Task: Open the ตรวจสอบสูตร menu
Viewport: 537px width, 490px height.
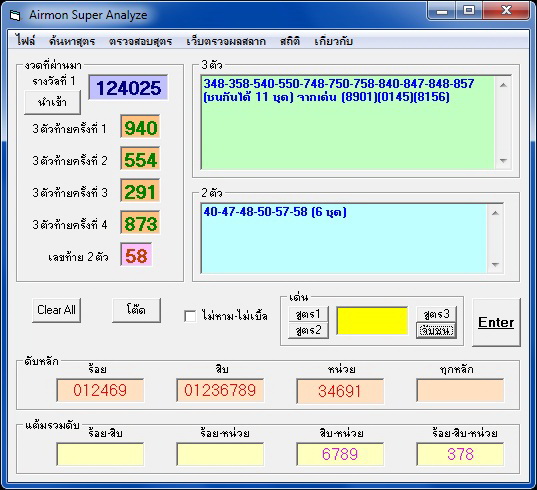Action: (x=140, y=41)
